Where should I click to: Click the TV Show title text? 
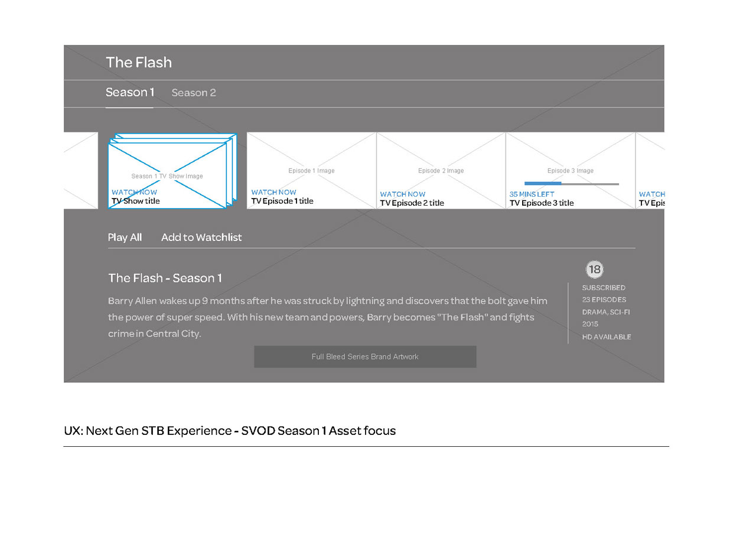click(136, 201)
